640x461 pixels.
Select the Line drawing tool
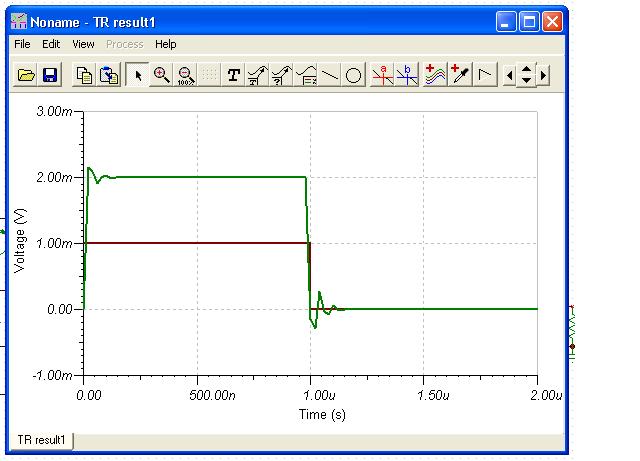tap(330, 75)
